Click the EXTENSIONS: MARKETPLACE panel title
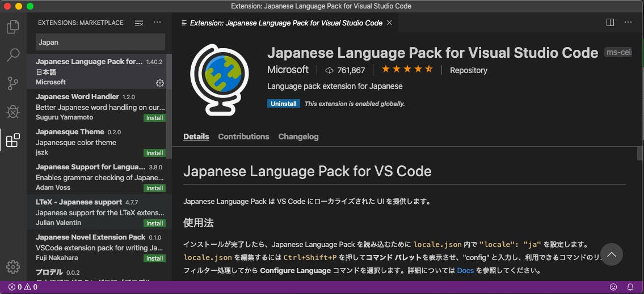644x294 pixels. pos(81,23)
